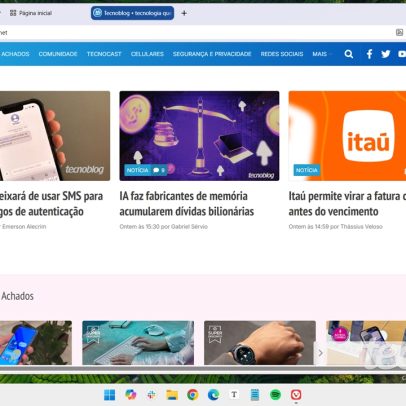Image resolution: width=406 pixels, height=406 pixels.
Task: Click the Achados section heading
Action: pos(17,296)
